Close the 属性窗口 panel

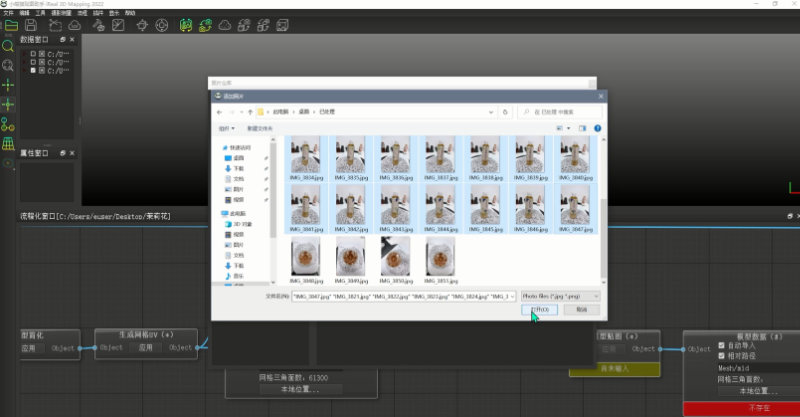[72, 153]
